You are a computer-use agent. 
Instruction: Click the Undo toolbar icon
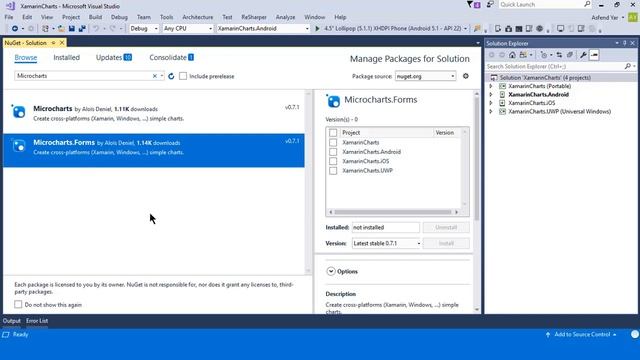pyautogui.click(x=96, y=29)
